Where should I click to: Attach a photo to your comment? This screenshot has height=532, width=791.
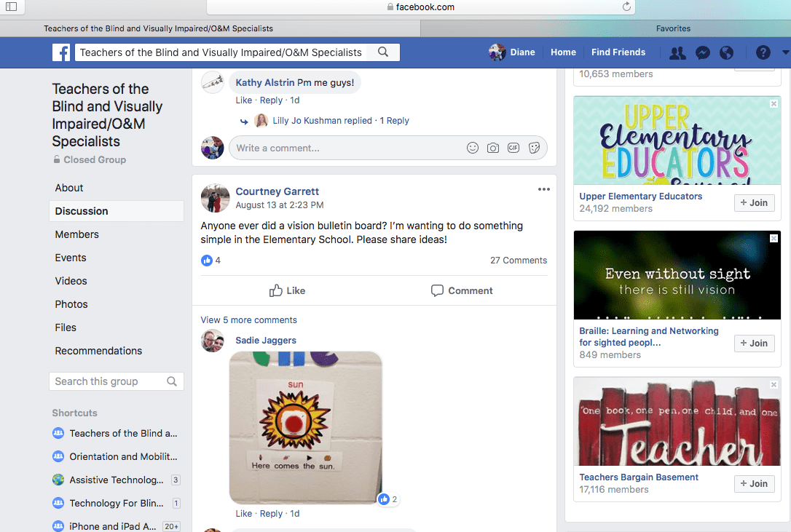(492, 148)
